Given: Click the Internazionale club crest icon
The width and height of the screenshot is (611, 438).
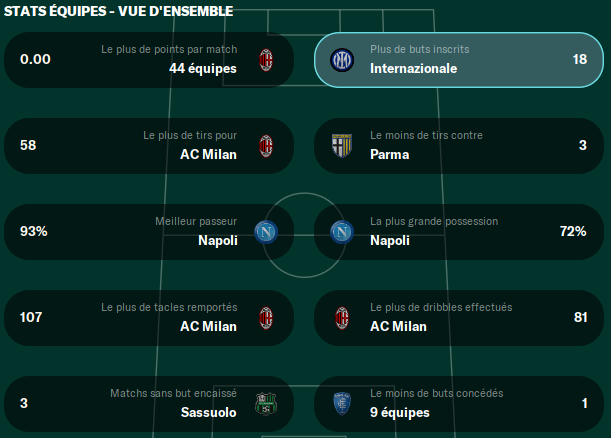Looking at the screenshot, I should point(342,60).
